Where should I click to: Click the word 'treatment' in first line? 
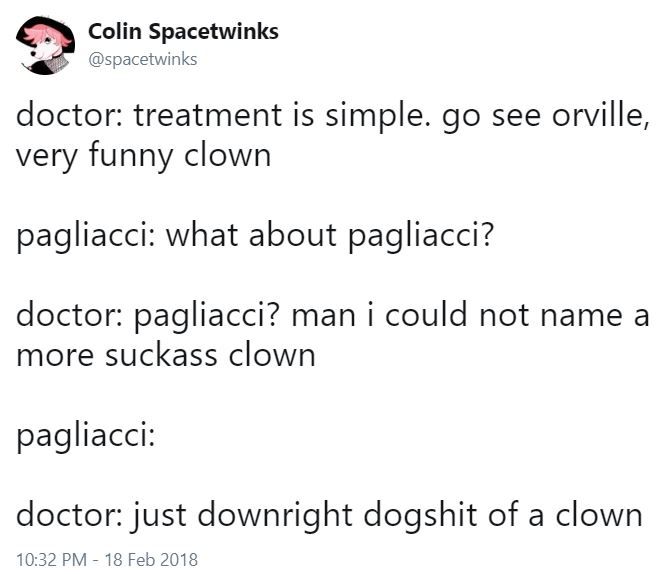coord(208,116)
